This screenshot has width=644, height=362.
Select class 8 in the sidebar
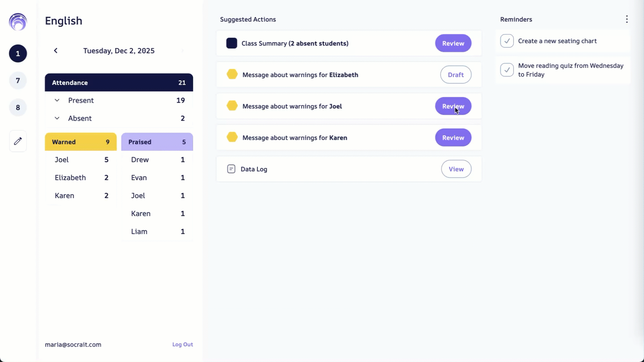(x=18, y=107)
